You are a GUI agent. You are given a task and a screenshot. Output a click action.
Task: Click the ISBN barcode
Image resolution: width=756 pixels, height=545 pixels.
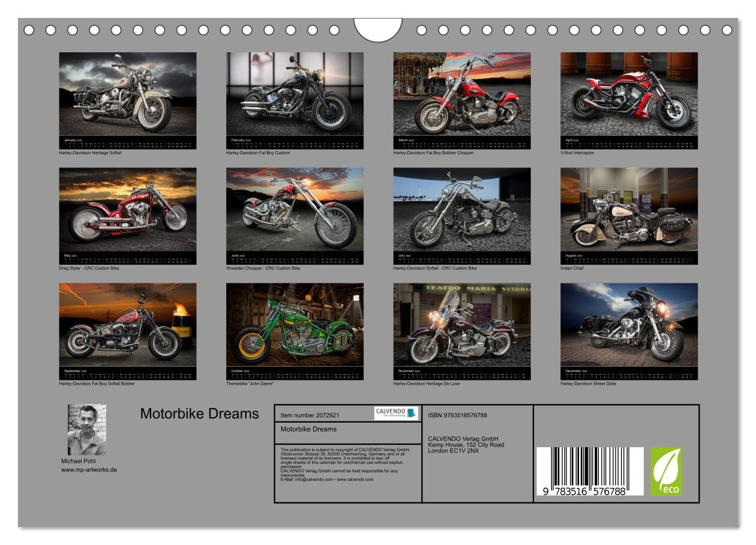point(589,472)
